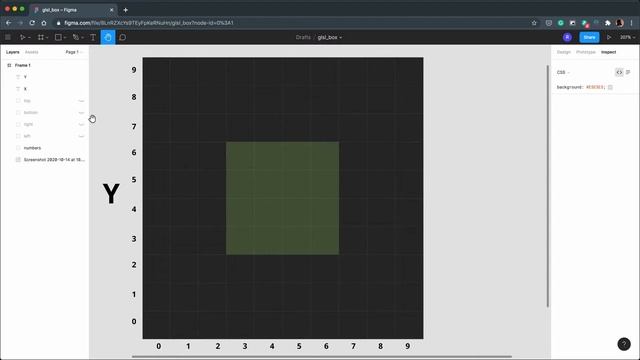The width and height of the screenshot is (640, 360).
Task: Open a new browser tab
Action: point(125,10)
